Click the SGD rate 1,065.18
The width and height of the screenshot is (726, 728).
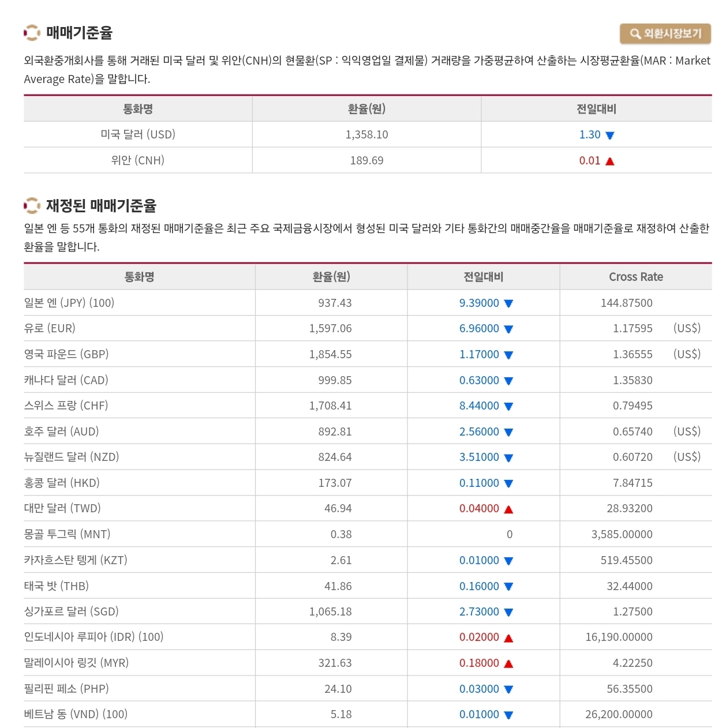pyautogui.click(x=330, y=611)
